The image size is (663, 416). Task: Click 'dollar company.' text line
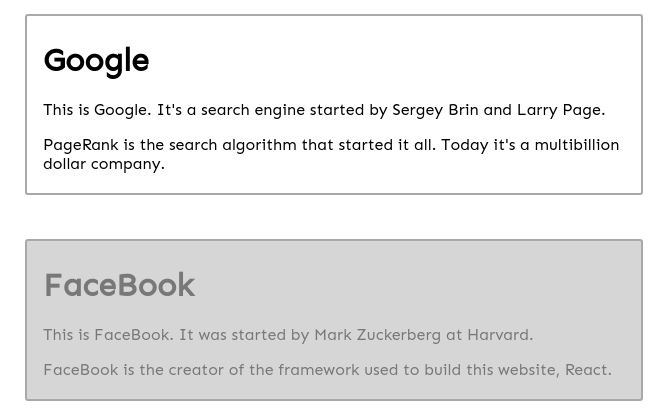click(x=104, y=164)
